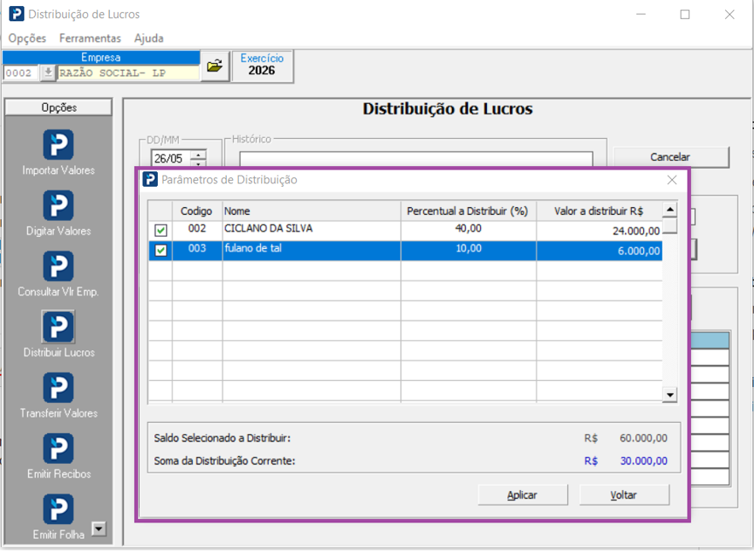Click code cell 003
The width and height of the screenshot is (754, 560).
(197, 251)
